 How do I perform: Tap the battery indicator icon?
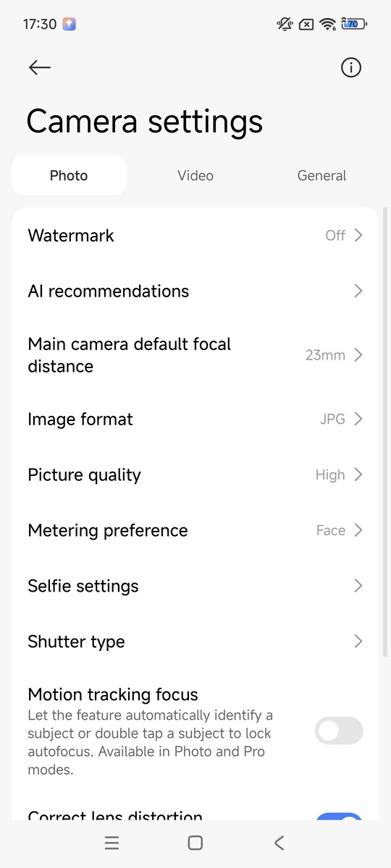pyautogui.click(x=354, y=24)
